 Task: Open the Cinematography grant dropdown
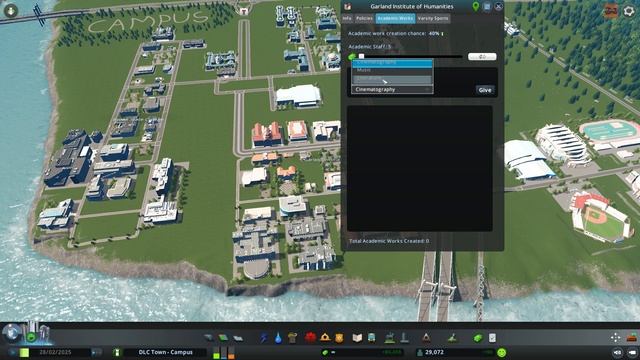(392, 89)
